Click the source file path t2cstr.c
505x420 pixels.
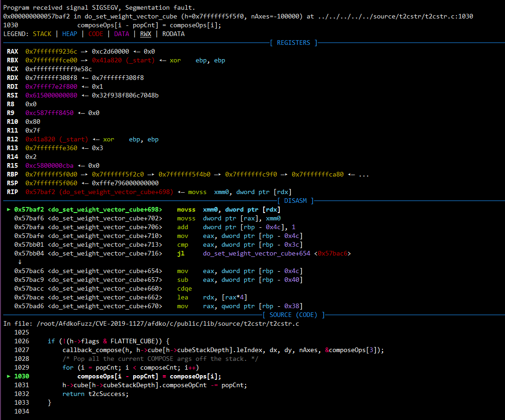pyautogui.click(x=168, y=323)
